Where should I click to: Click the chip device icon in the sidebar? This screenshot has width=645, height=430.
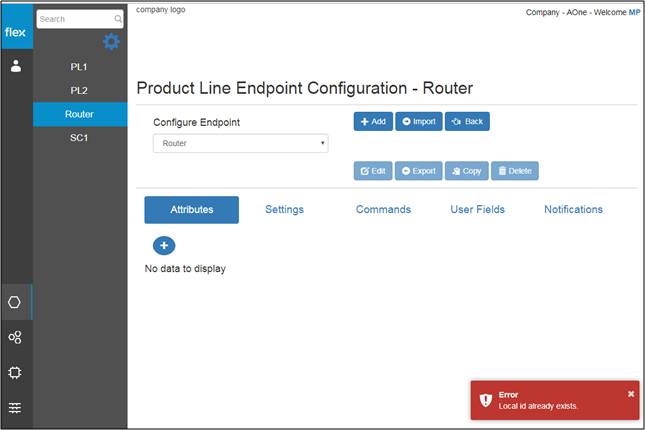pyautogui.click(x=15, y=372)
